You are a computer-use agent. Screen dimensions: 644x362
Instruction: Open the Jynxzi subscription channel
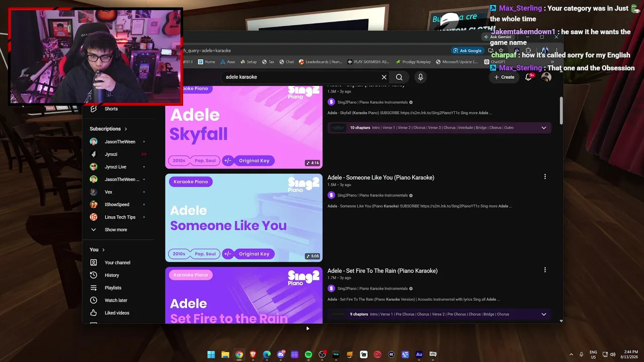click(x=111, y=154)
